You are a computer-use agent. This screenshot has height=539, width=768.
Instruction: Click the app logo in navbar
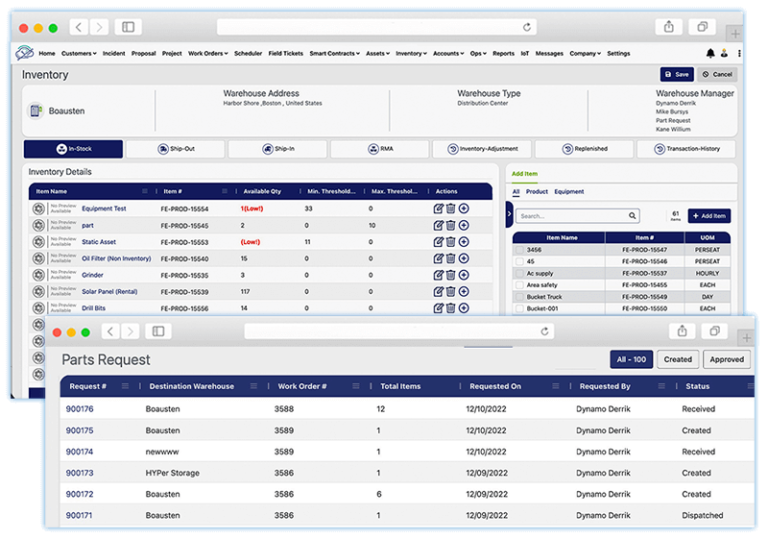point(24,52)
